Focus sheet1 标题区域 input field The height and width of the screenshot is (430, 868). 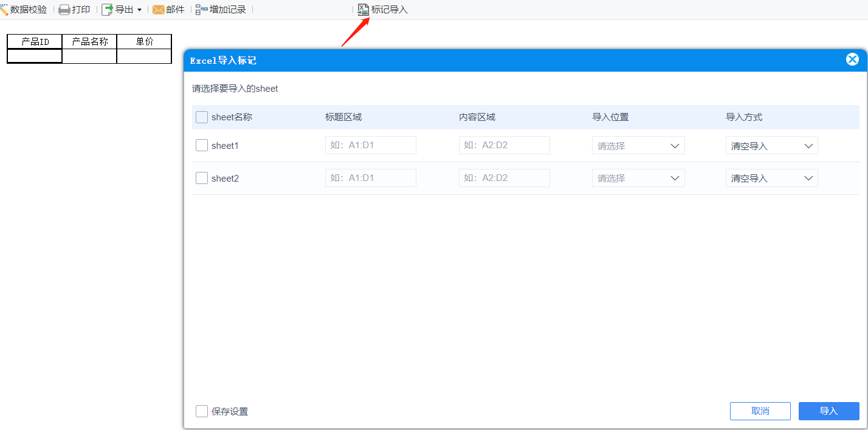[x=371, y=145]
